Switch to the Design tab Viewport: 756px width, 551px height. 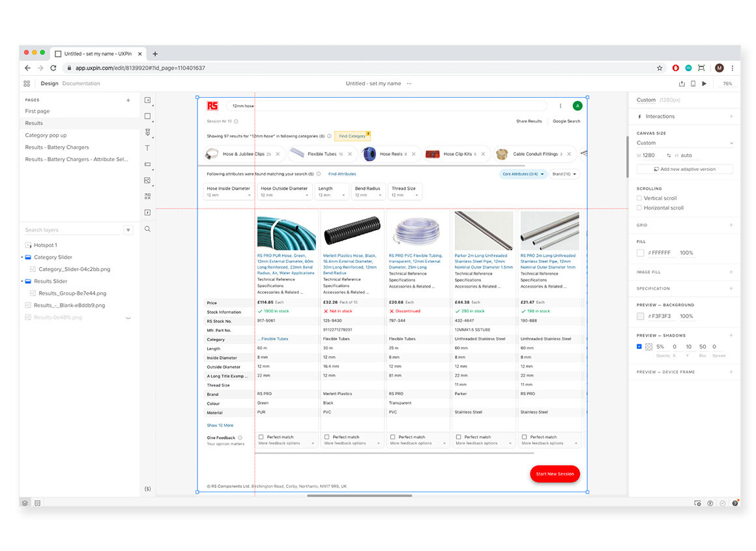(x=49, y=83)
